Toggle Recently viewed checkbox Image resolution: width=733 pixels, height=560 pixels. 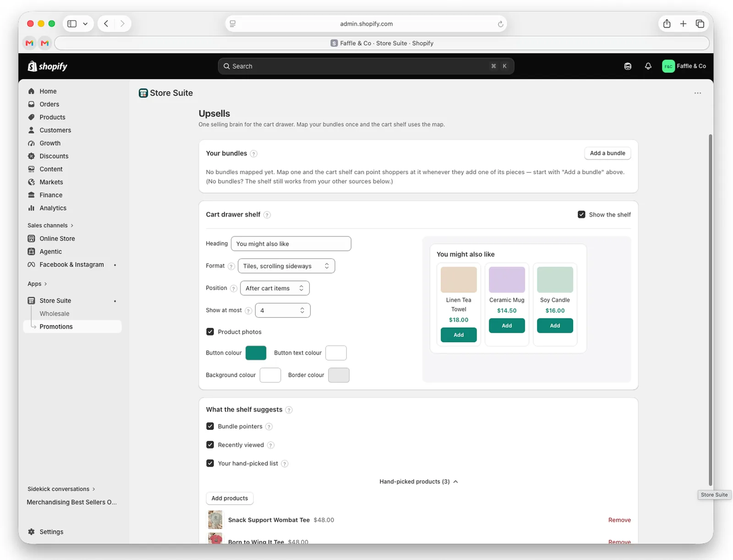[x=210, y=445]
